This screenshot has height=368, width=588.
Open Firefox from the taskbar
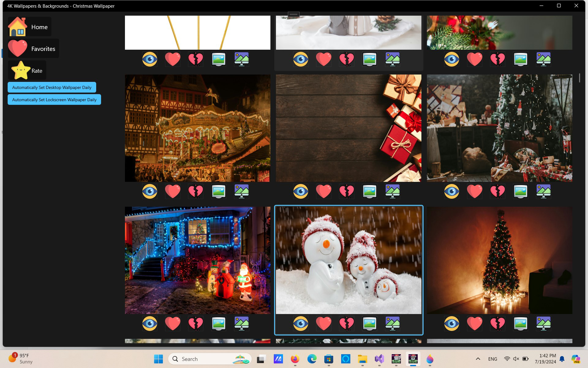295,359
